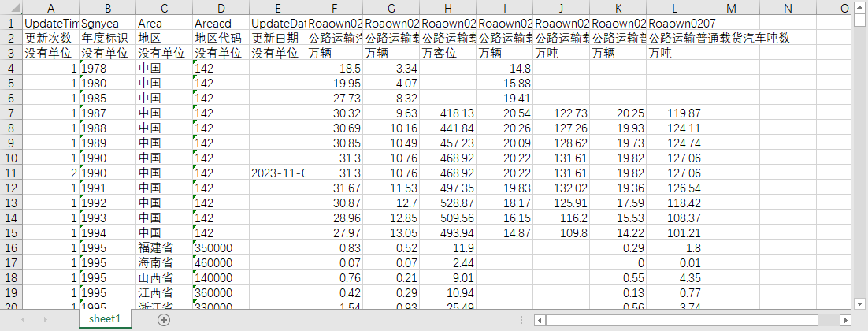This screenshot has height=331, width=868.
Task: Click cell with text 福建省
Action: 164,248
